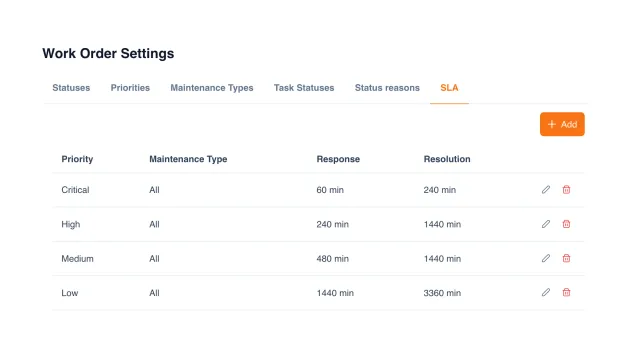Image resolution: width=624 pixels, height=360 pixels.
Task: Click the 240 min resolution for Critical
Action: pyautogui.click(x=440, y=190)
